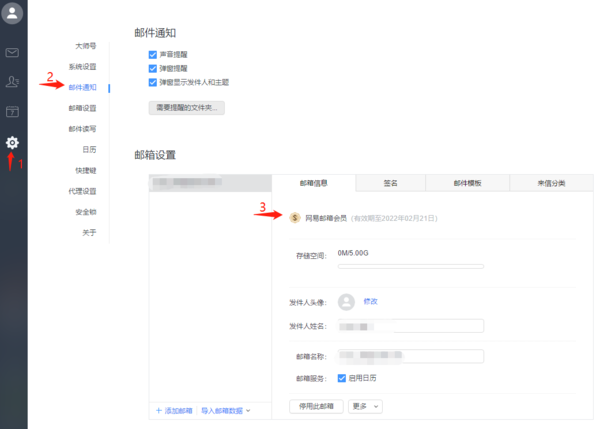
Task: Toggle the 声音提醒 checkbox
Action: [153, 54]
